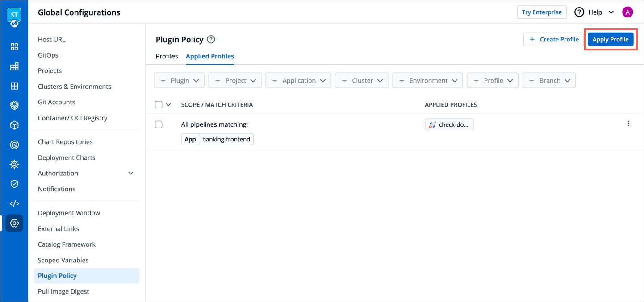Image resolution: width=644 pixels, height=302 pixels.
Task: Open the Chart Store stacked-layers icon
Action: coord(14,105)
